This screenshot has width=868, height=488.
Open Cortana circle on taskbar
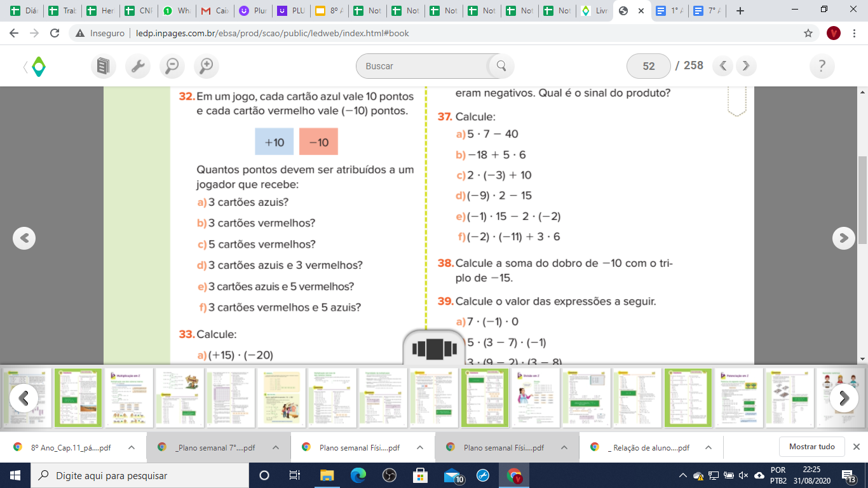pyautogui.click(x=264, y=475)
